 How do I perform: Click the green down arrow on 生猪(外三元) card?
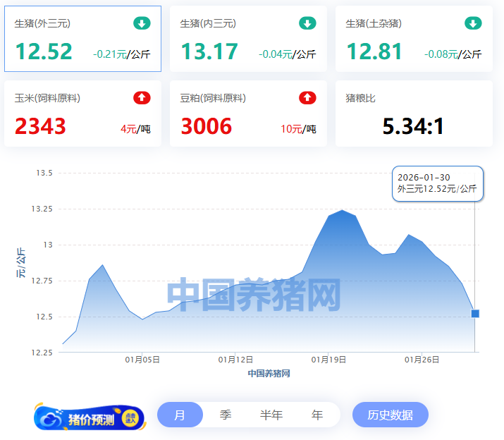142,24
